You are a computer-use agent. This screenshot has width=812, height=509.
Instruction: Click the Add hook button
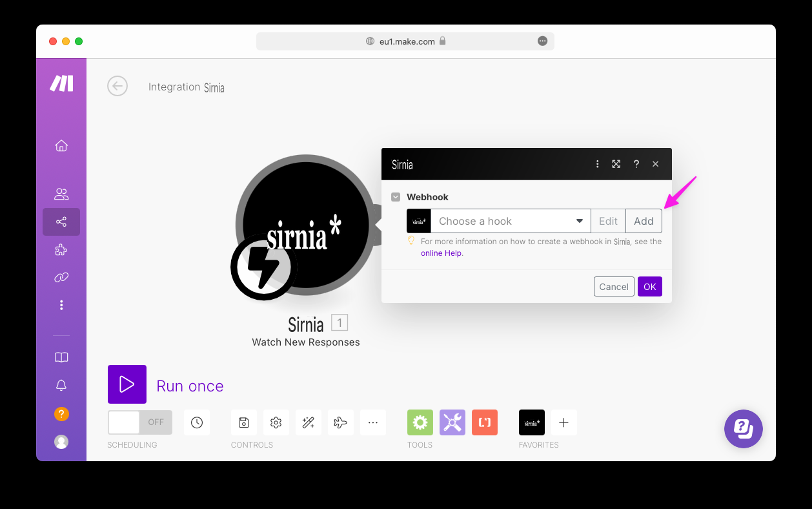point(644,221)
